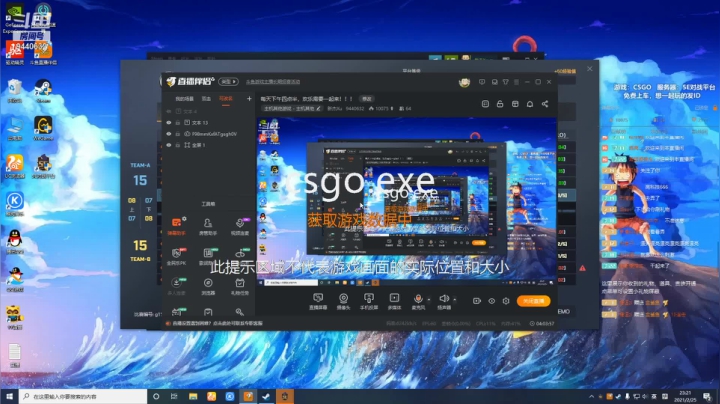Toggle the preview eye icon beside settings
Screen dimensions: 720x404
tap(491, 301)
